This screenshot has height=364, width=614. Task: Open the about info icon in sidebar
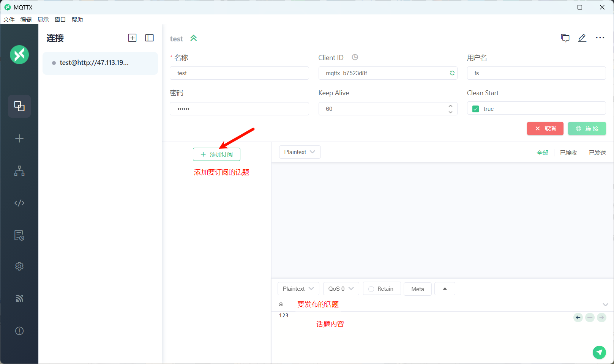19,331
